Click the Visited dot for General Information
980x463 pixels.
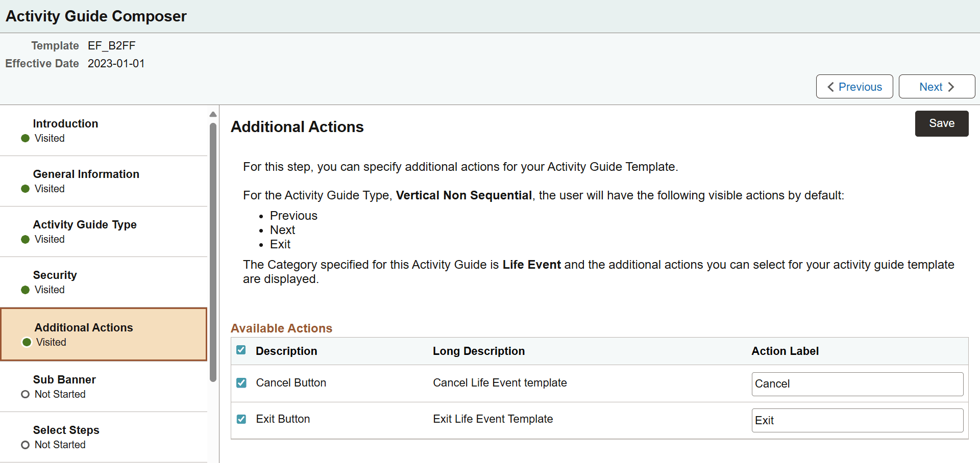click(x=26, y=189)
